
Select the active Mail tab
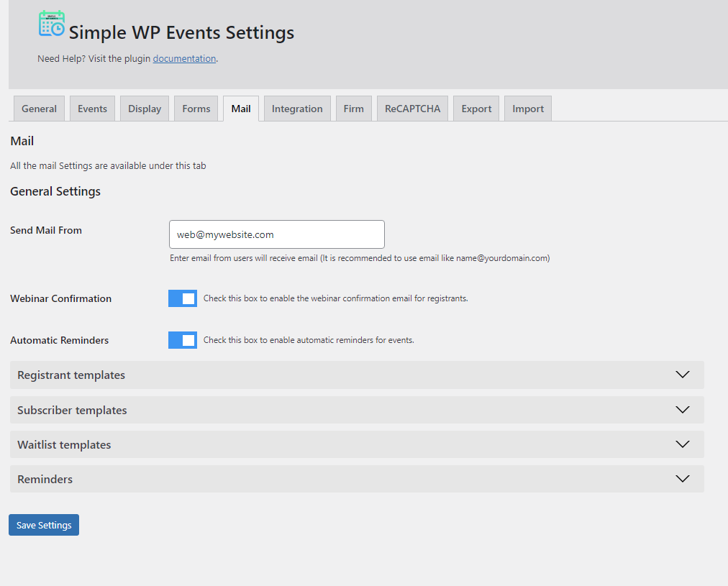(x=241, y=109)
